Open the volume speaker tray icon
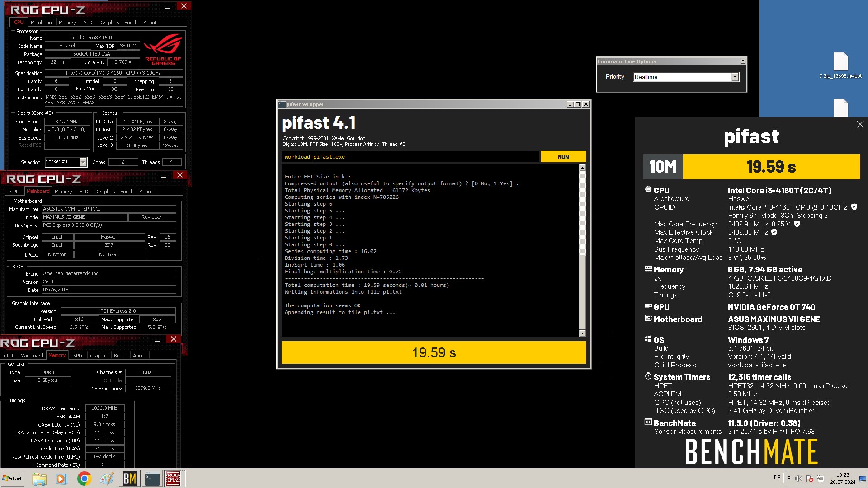 pos(799,478)
